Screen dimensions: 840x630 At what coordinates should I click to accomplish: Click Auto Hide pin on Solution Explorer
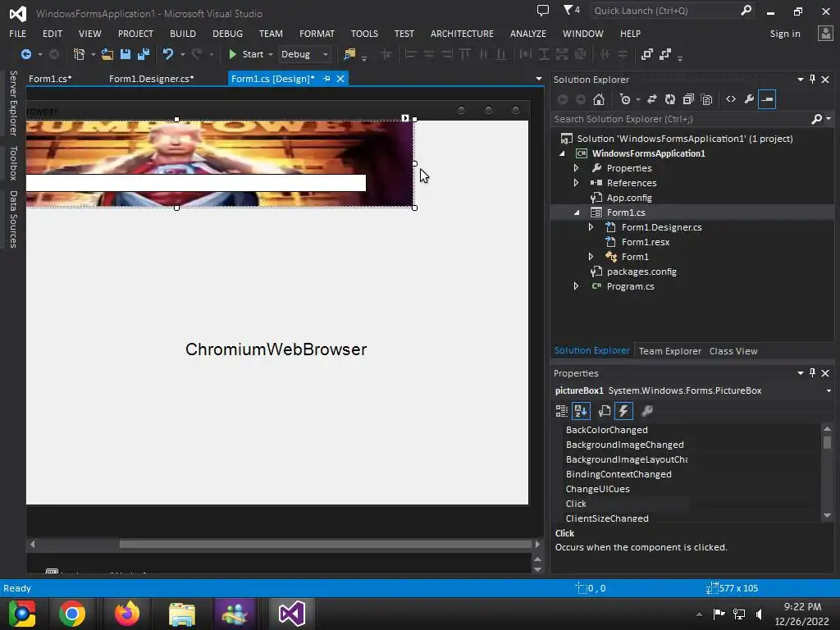coord(813,80)
